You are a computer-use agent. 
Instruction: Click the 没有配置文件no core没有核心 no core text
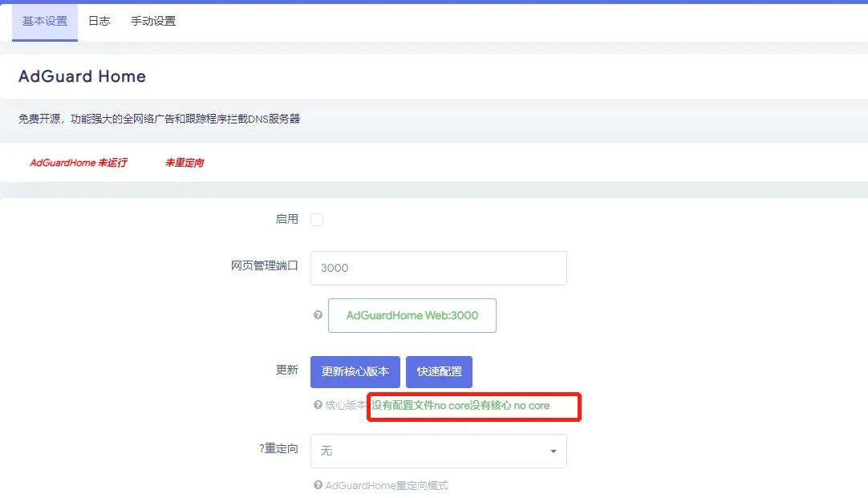460,406
